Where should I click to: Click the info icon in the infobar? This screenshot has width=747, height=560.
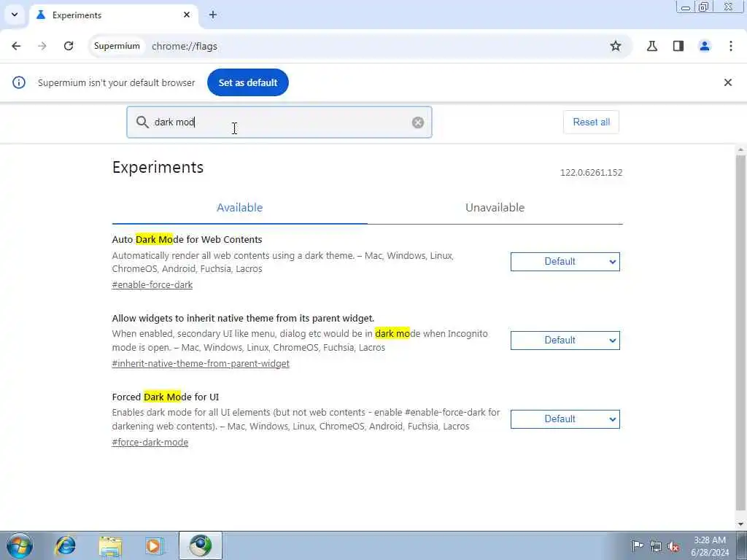tap(19, 82)
